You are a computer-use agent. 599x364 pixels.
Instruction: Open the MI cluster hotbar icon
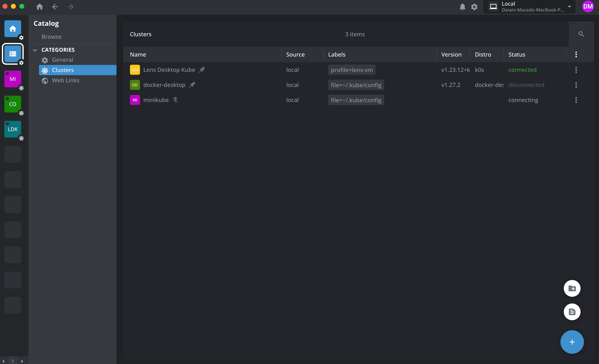point(13,79)
